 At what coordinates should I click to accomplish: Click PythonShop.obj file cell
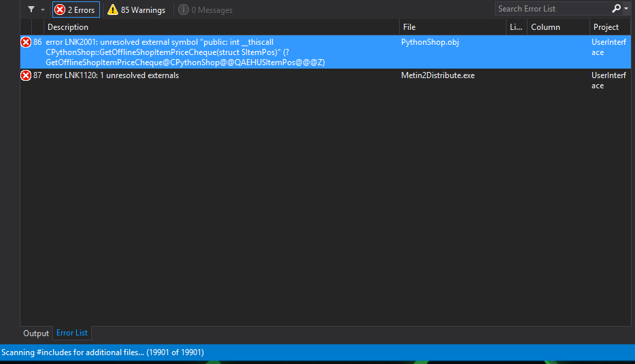click(430, 42)
